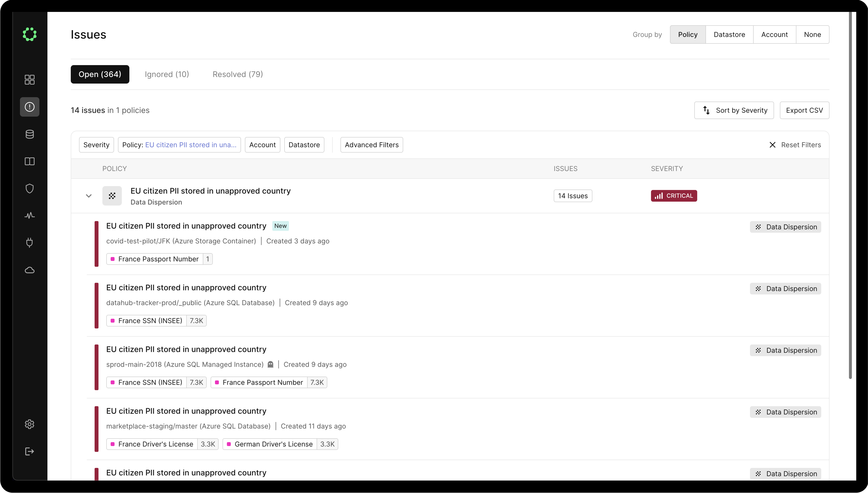Collapse the EU citizen PII policy row
This screenshot has width=868, height=493.
click(89, 196)
